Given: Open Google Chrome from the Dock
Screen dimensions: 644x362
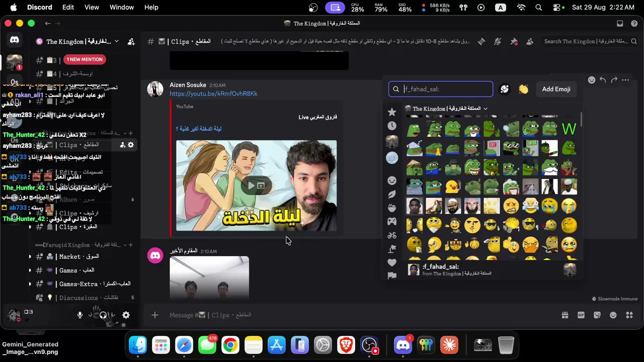Looking at the screenshot, I should click(x=230, y=345).
